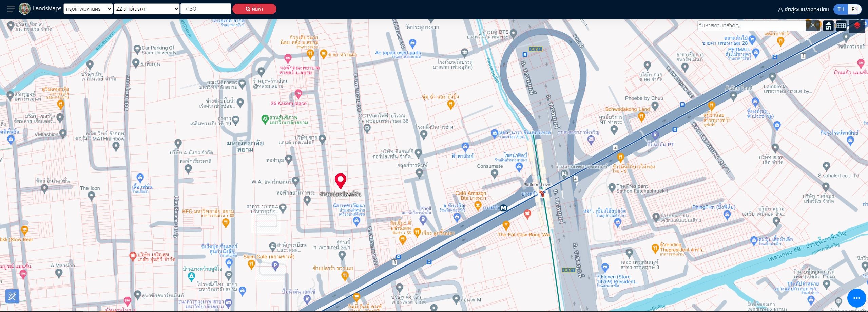
Task: Switch language to TH
Action: (x=841, y=9)
